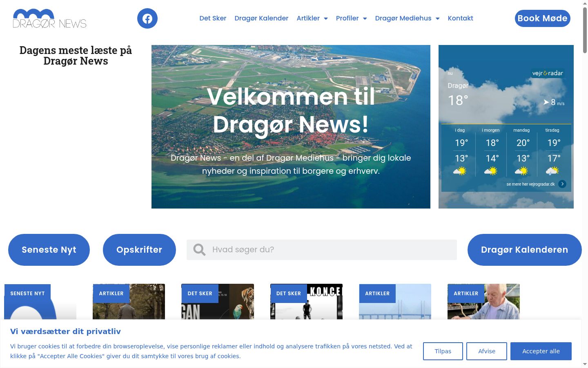Screen dimensions: 588x368
Task: Click Tilpas to customize cookies
Action: [443, 351]
